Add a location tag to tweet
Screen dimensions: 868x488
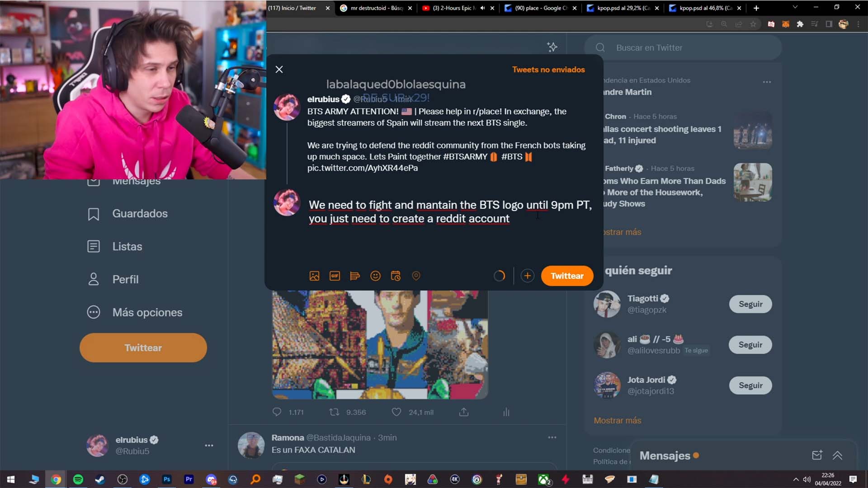(416, 276)
